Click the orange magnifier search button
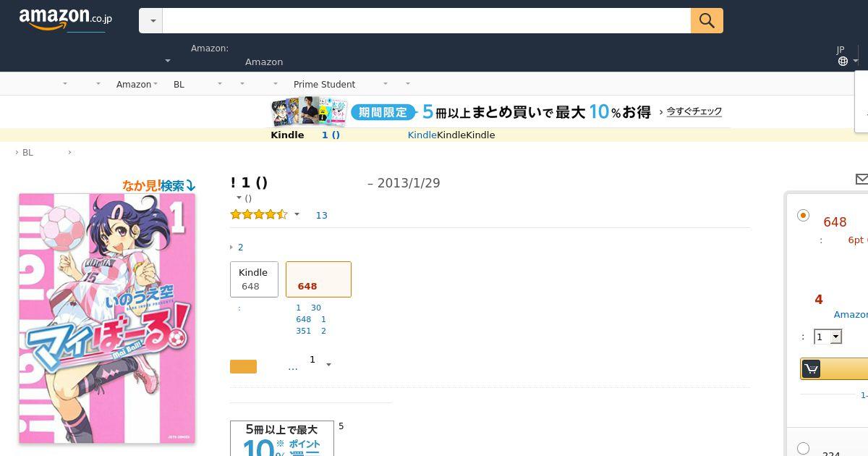Screen dimensions: 868x456 [707, 21]
